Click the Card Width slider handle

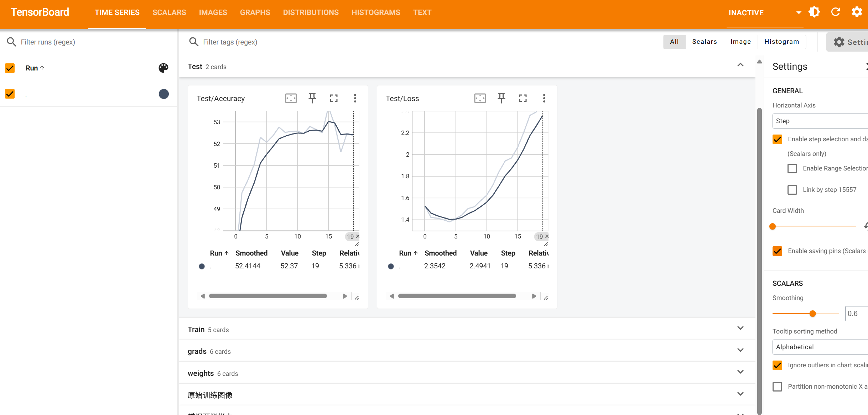point(773,226)
